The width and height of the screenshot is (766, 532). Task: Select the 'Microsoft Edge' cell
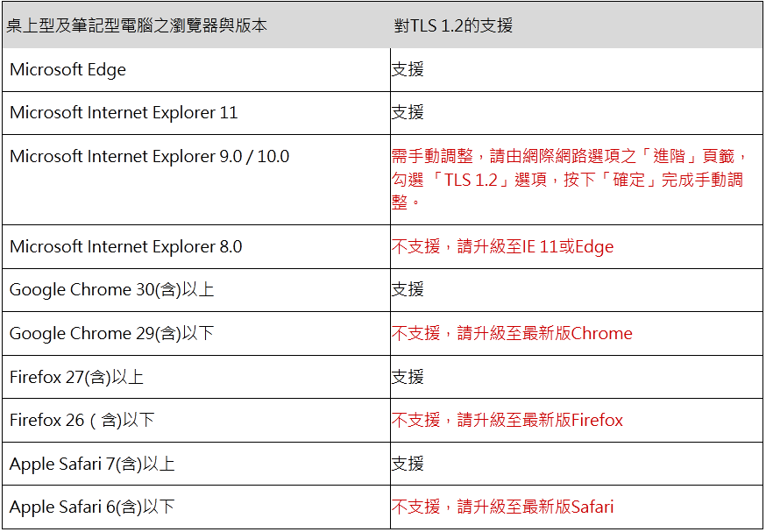(x=196, y=70)
